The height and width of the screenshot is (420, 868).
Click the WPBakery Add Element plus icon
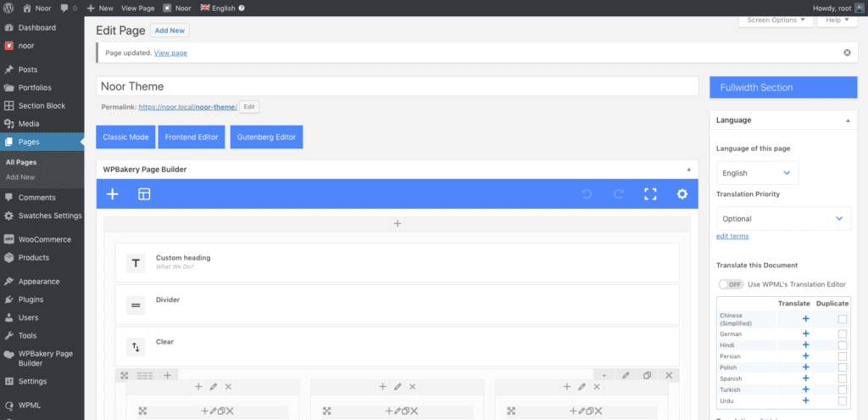pyautogui.click(x=113, y=194)
